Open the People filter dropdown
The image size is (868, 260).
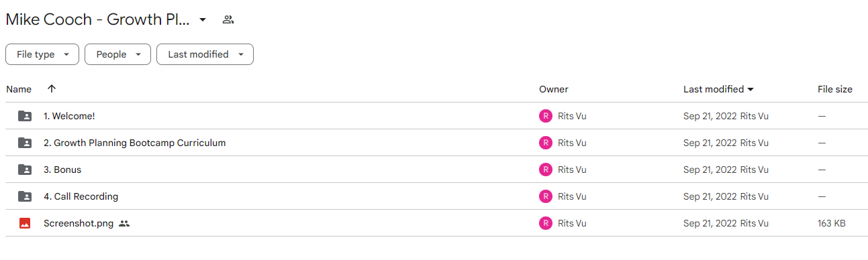pos(117,54)
